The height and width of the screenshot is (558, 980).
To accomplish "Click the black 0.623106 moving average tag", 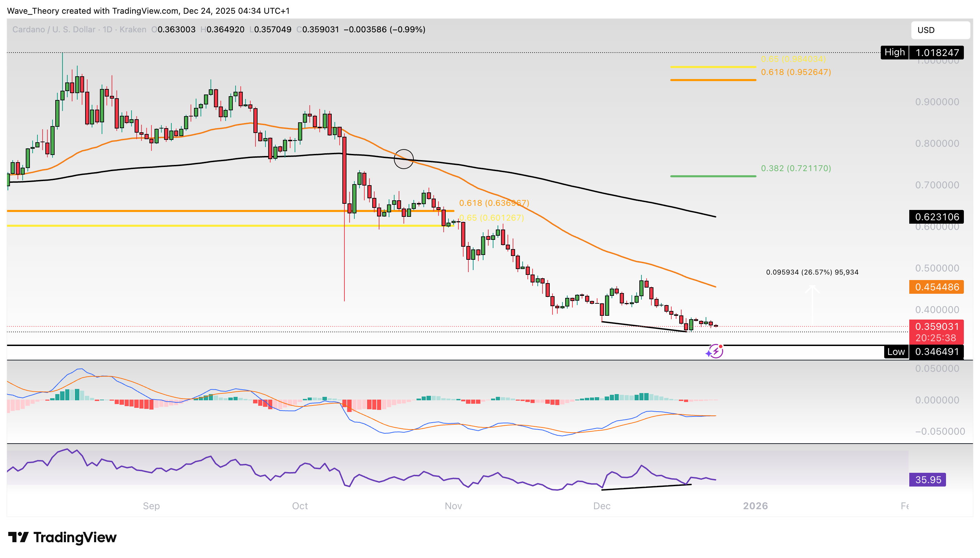I will click(936, 217).
